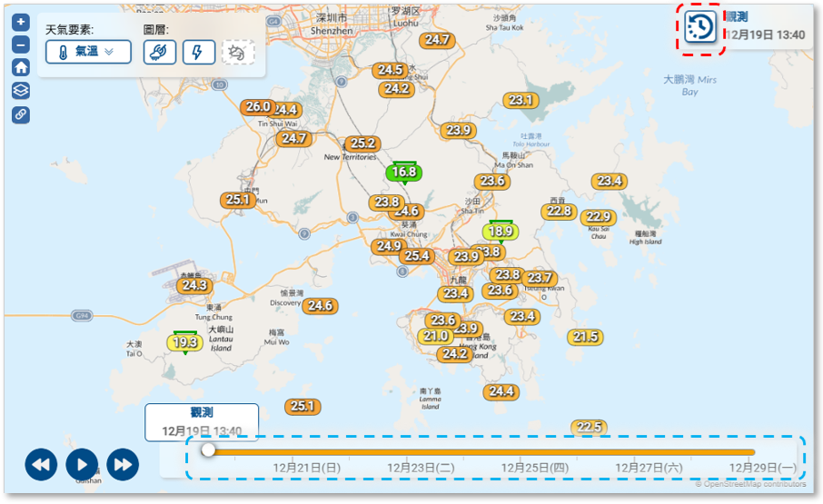Click the timeline slider handle

pyautogui.click(x=209, y=450)
